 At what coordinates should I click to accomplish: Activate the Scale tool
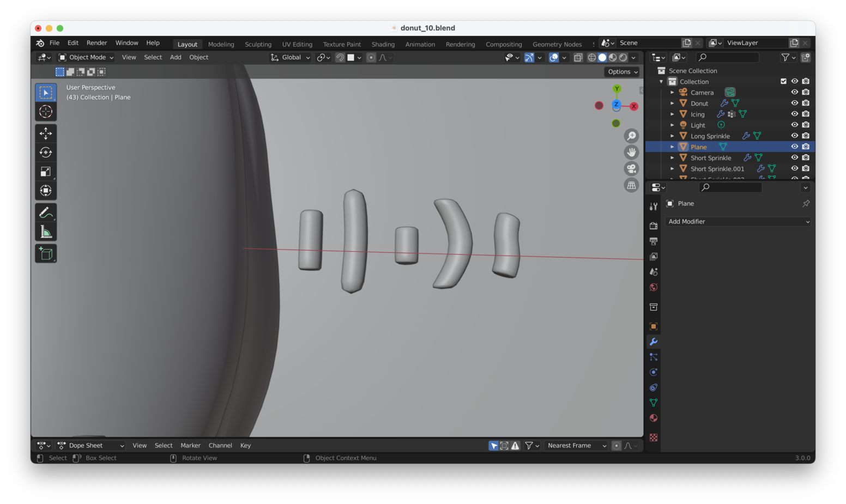click(46, 172)
